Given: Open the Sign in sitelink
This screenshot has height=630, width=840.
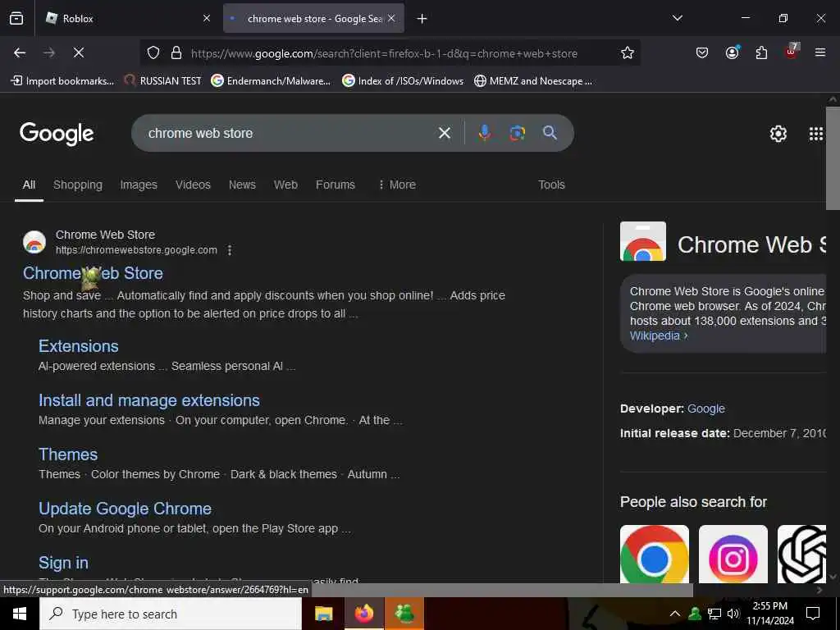Looking at the screenshot, I should tap(63, 563).
